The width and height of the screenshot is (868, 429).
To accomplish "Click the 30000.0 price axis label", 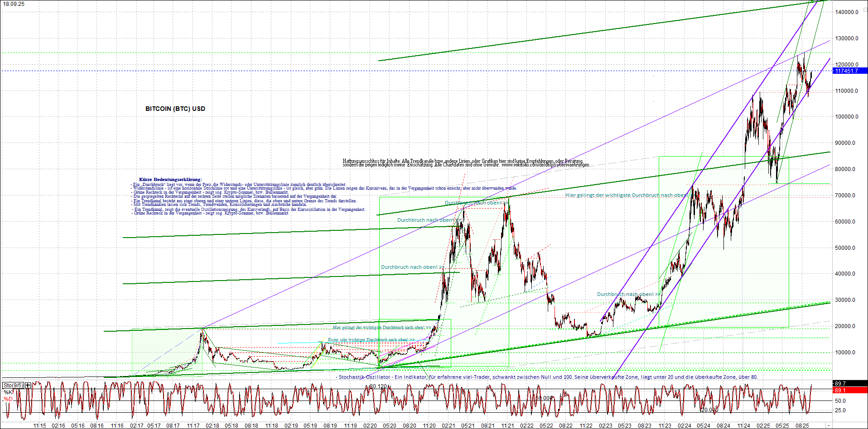I will [x=845, y=300].
